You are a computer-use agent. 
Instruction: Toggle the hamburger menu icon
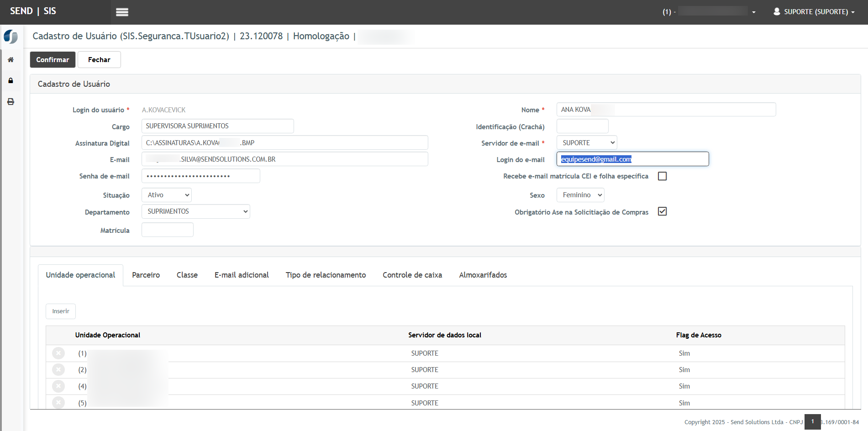[122, 12]
